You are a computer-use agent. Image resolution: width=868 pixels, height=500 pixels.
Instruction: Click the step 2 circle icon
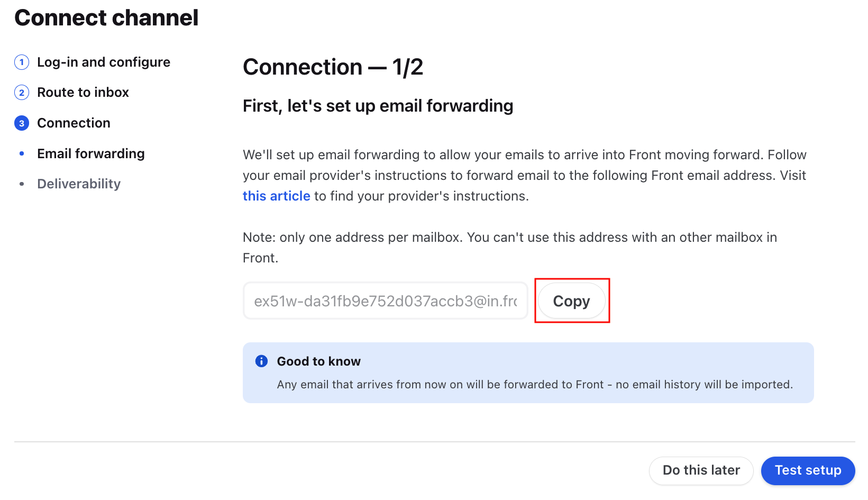(22, 93)
